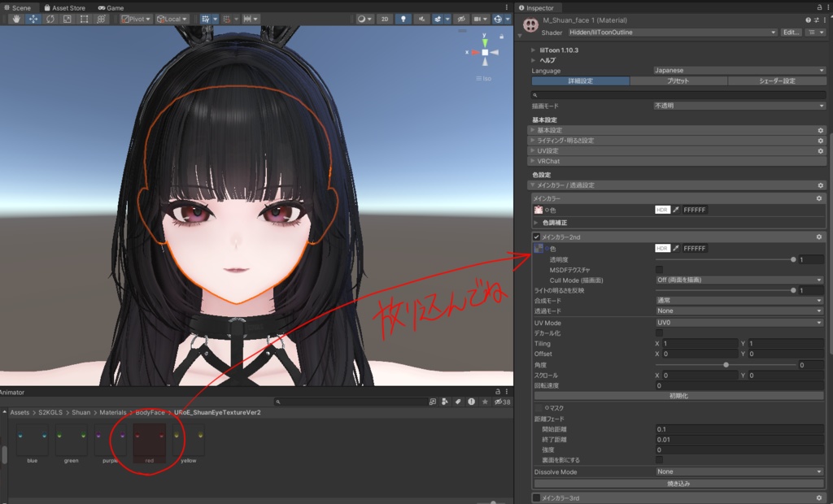This screenshot has width=833, height=504.
Task: Click the gear icon on UV設定 row
Action: click(820, 151)
